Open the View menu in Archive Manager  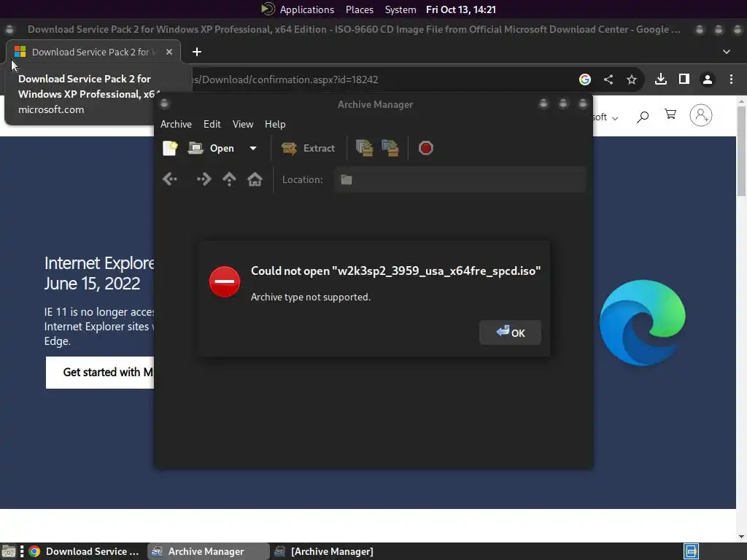click(243, 124)
